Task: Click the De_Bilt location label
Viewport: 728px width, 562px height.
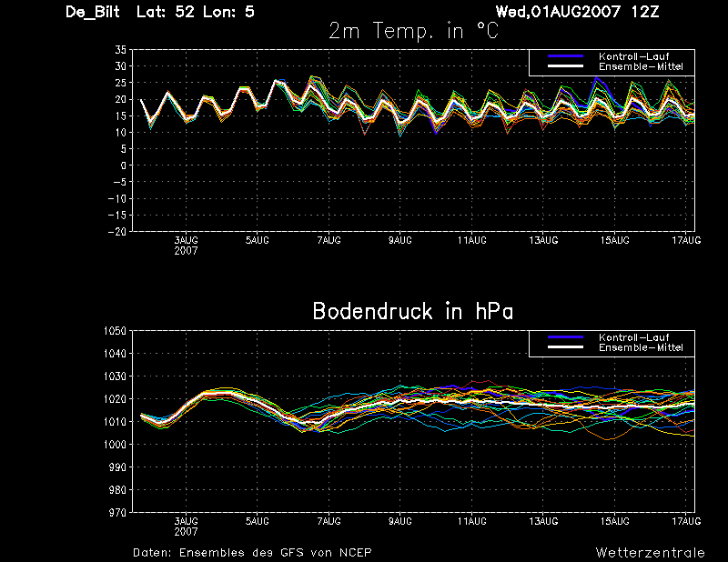Action: (x=93, y=12)
